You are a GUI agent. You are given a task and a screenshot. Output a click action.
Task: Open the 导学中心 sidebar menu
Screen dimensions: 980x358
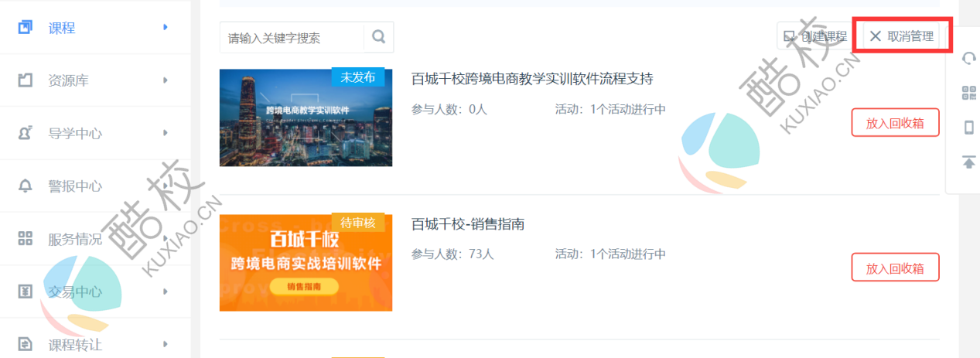[95, 133]
